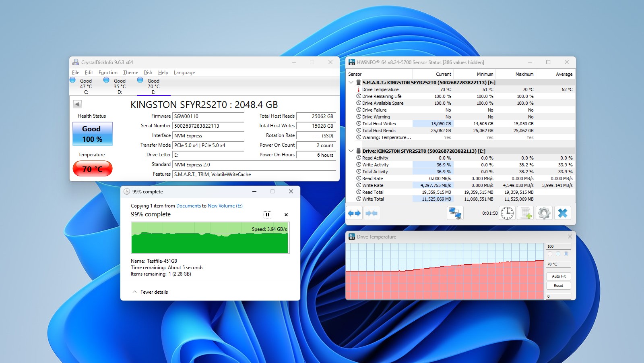This screenshot has height=363, width=644.
Task: Click the Minimum column header in HWiNFO
Action: click(475, 74)
